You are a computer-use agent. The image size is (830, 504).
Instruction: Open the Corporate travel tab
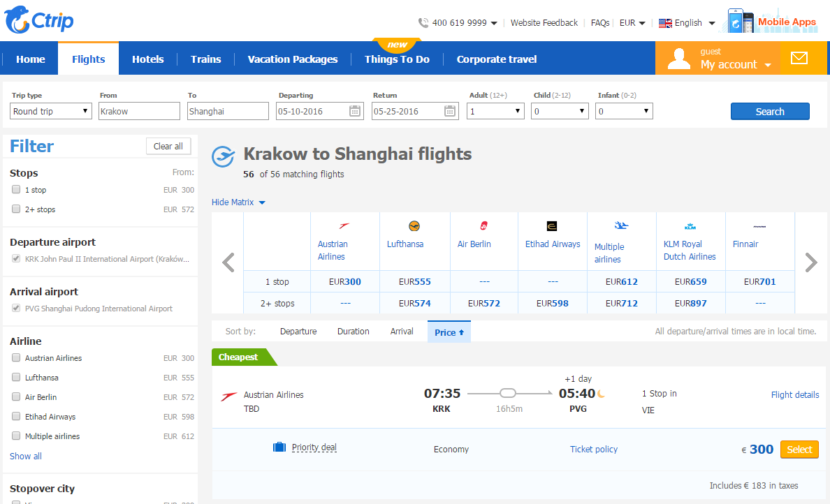point(497,59)
